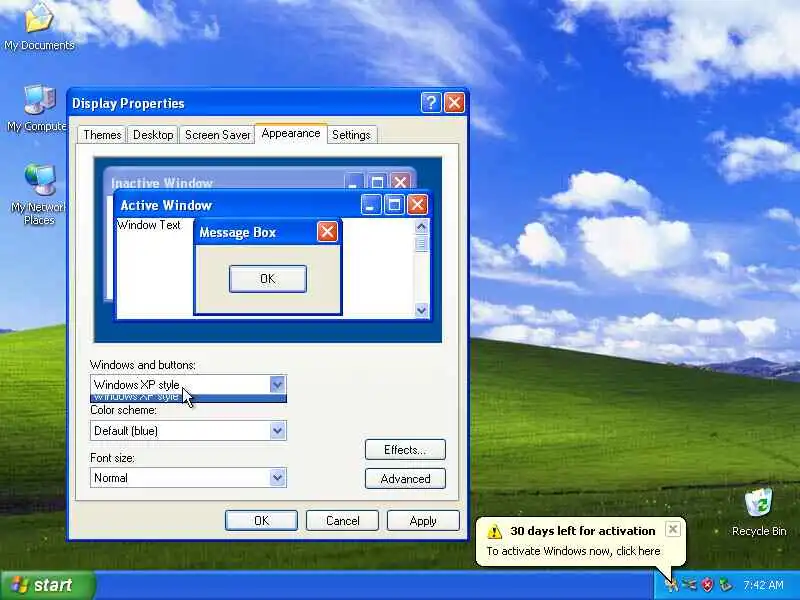Select the My Computer desktop icon
Viewport: 800px width, 600px height.
coord(39,108)
